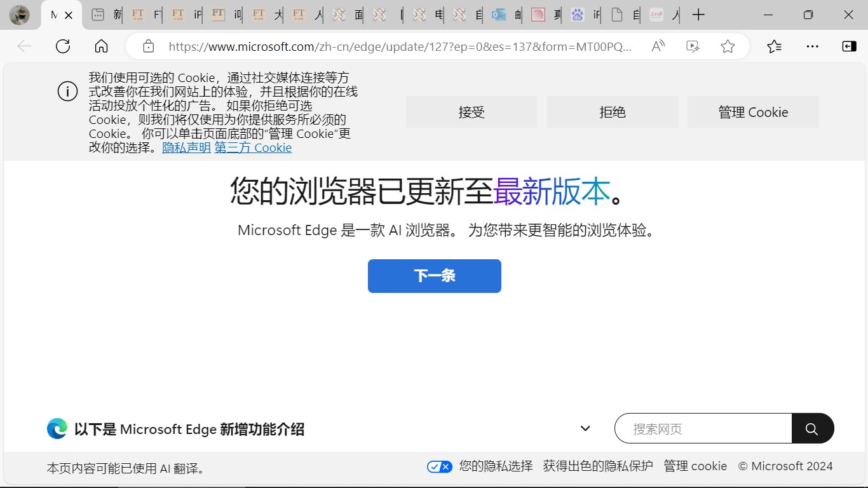Click the © Microsoft 2024 text
The image size is (868, 488).
click(x=785, y=466)
